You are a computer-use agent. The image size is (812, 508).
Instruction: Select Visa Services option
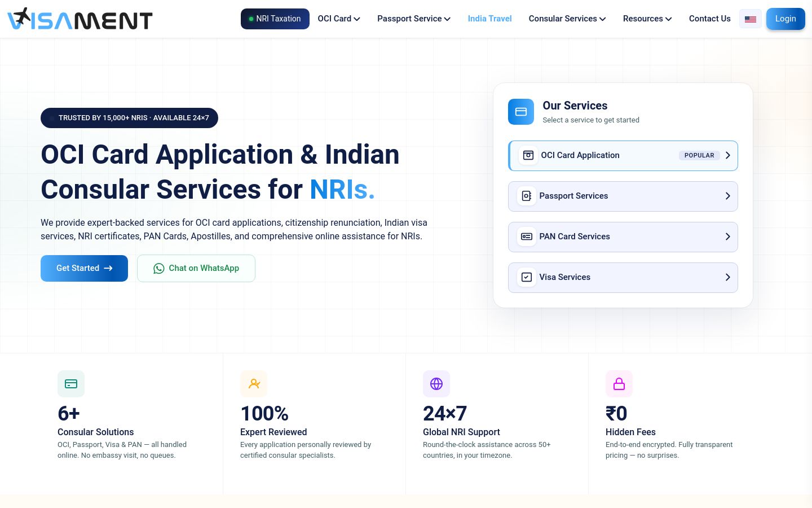pyautogui.click(x=623, y=277)
